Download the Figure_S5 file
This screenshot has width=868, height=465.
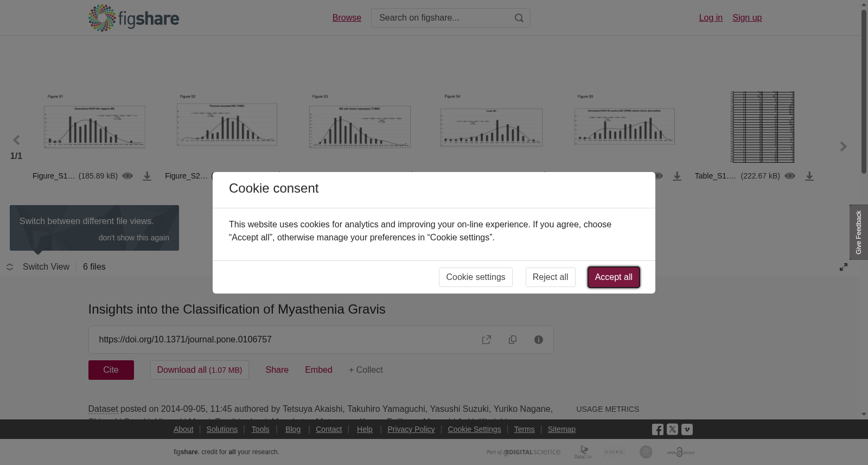pyautogui.click(x=677, y=176)
